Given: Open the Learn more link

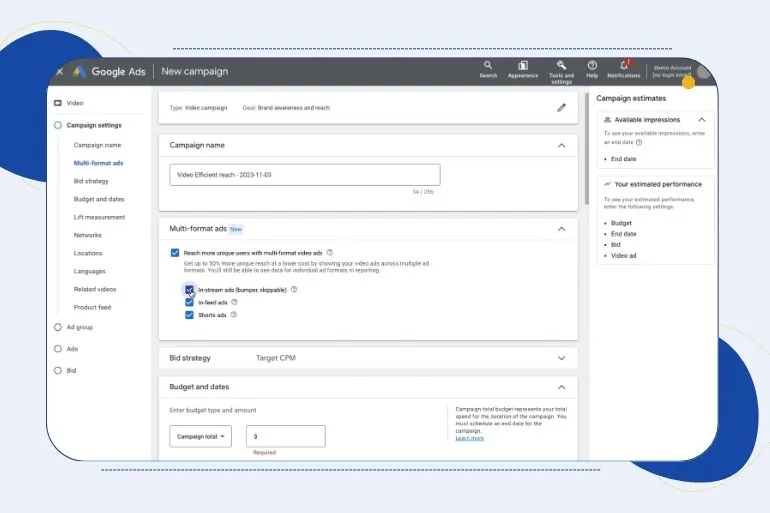Looking at the screenshot, I should (469, 438).
